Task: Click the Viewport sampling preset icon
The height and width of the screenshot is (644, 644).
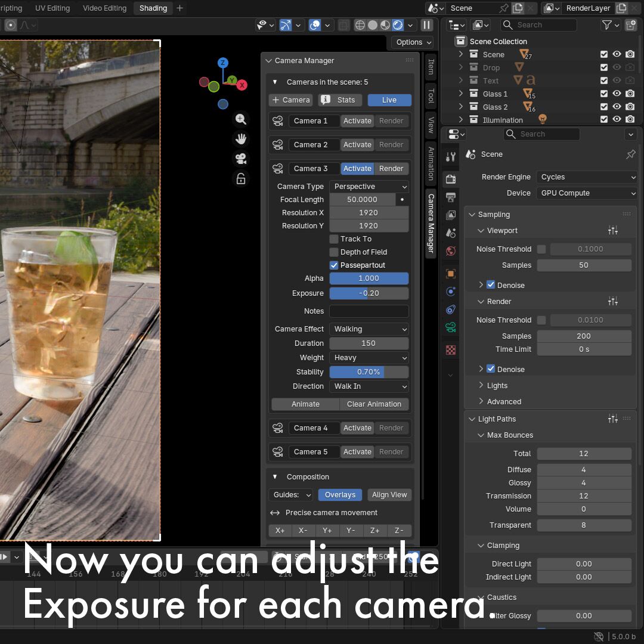Action: 612,231
